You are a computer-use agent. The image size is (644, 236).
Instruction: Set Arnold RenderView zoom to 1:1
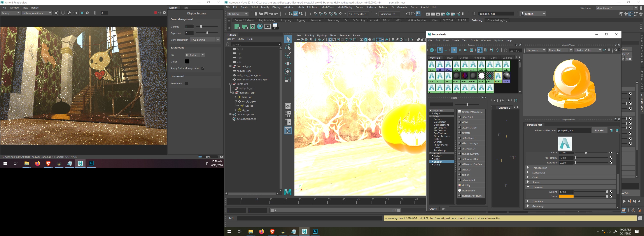click(75, 13)
